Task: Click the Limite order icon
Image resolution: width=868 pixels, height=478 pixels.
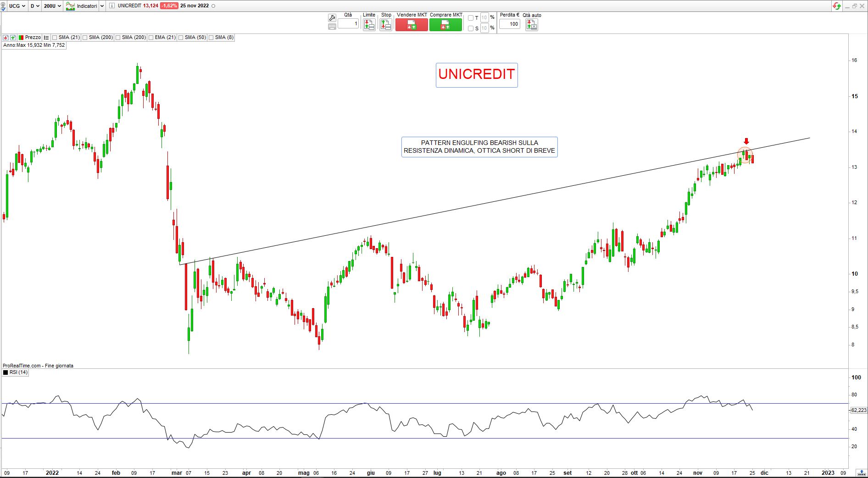Action: pos(369,25)
